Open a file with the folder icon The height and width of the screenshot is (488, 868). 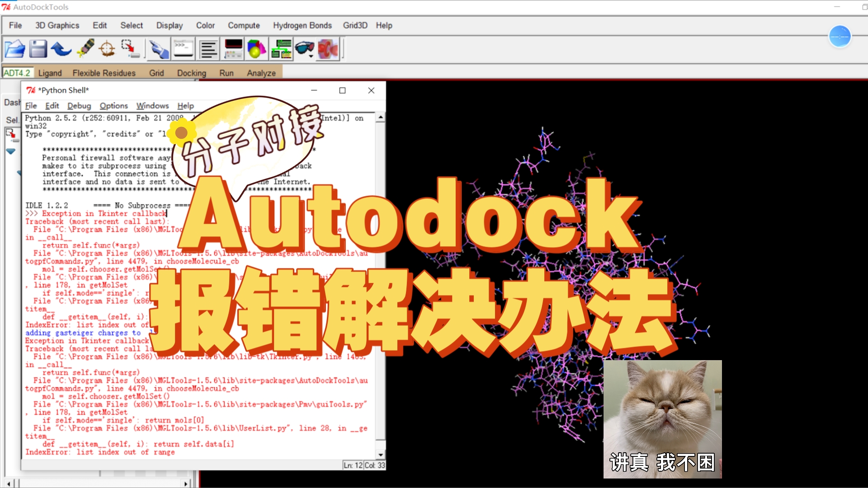coord(14,49)
